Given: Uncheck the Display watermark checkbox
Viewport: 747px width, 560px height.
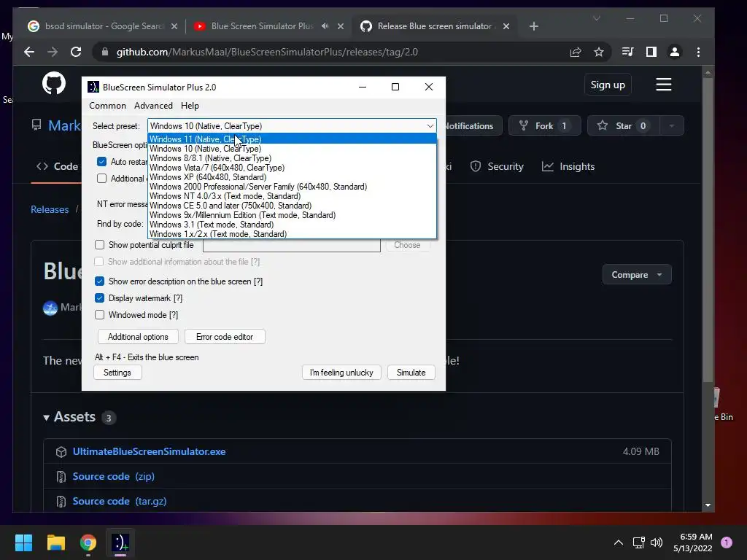Looking at the screenshot, I should (x=99, y=298).
